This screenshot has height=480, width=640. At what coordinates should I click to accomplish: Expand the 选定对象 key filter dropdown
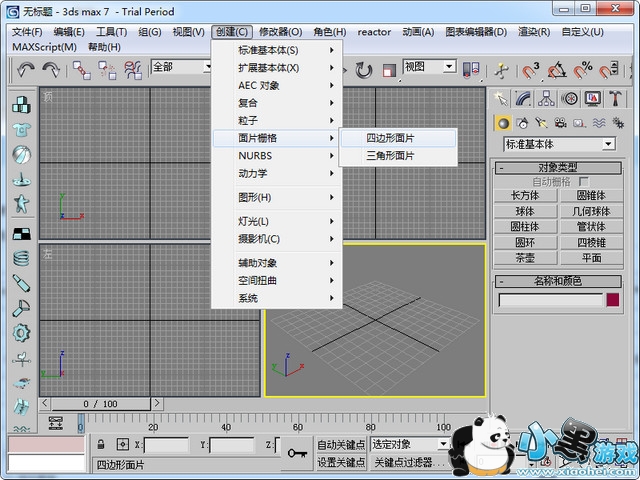[442, 444]
